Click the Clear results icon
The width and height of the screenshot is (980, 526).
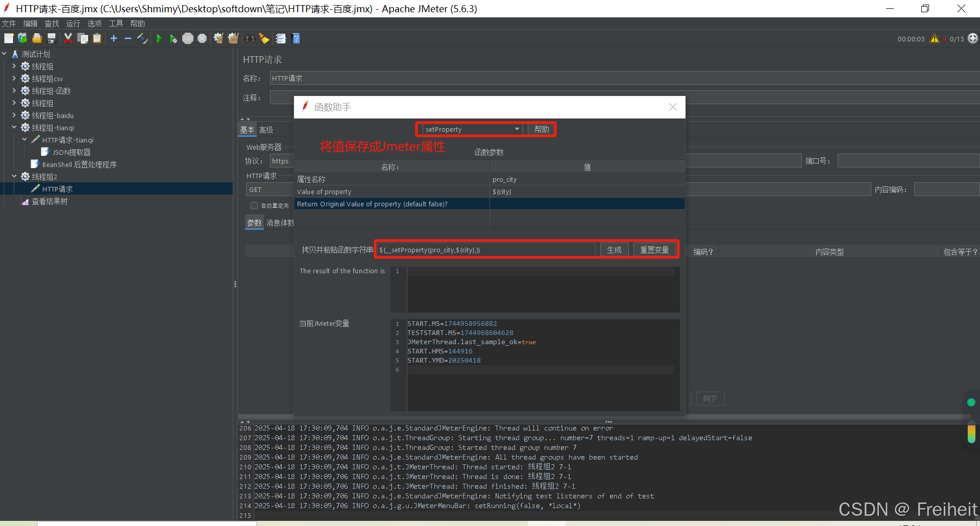[218, 38]
